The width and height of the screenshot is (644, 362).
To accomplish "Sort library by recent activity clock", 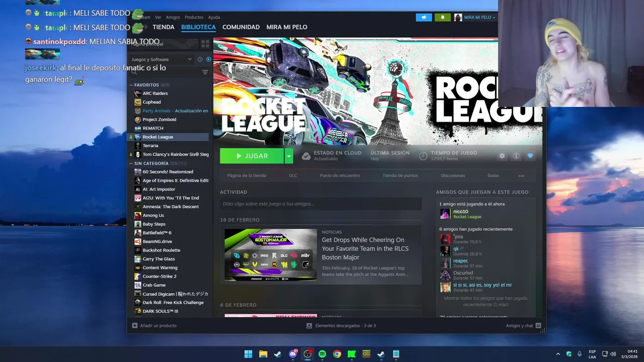I will (200, 59).
